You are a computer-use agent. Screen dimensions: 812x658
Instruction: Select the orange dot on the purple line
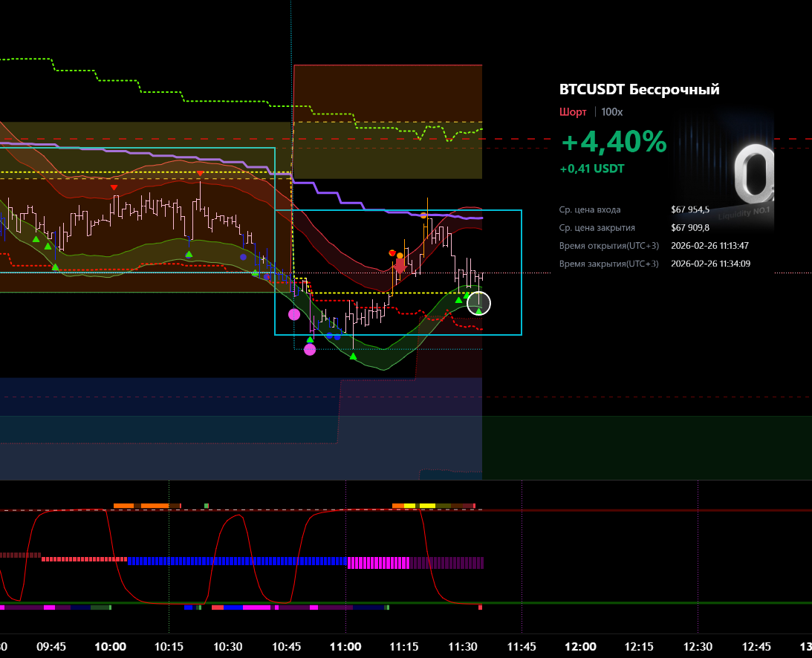423,215
